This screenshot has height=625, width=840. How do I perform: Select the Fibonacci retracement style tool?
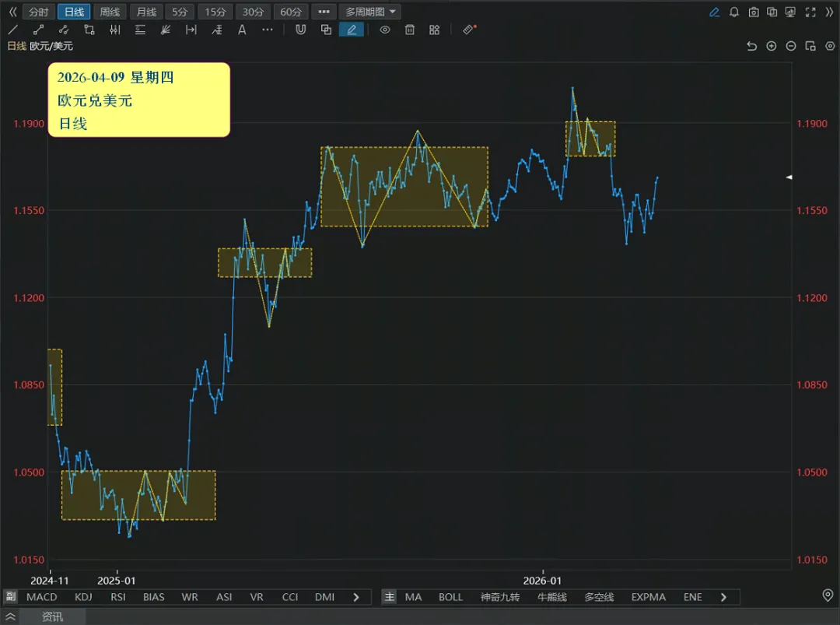(x=216, y=30)
